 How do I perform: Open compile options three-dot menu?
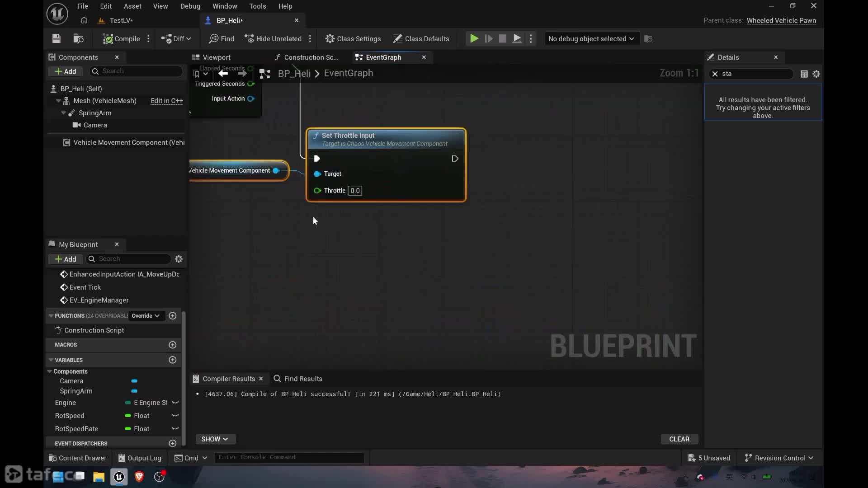pyautogui.click(x=148, y=39)
